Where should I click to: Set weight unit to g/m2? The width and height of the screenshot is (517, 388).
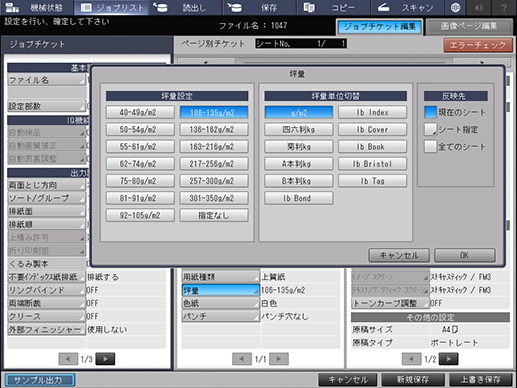coord(299,112)
